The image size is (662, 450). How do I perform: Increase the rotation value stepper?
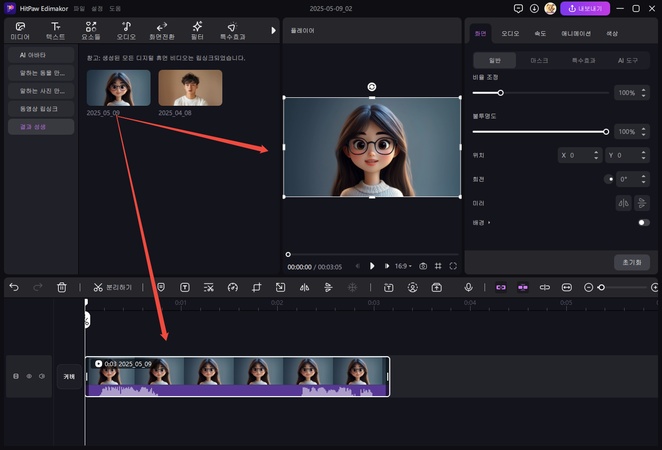point(643,176)
